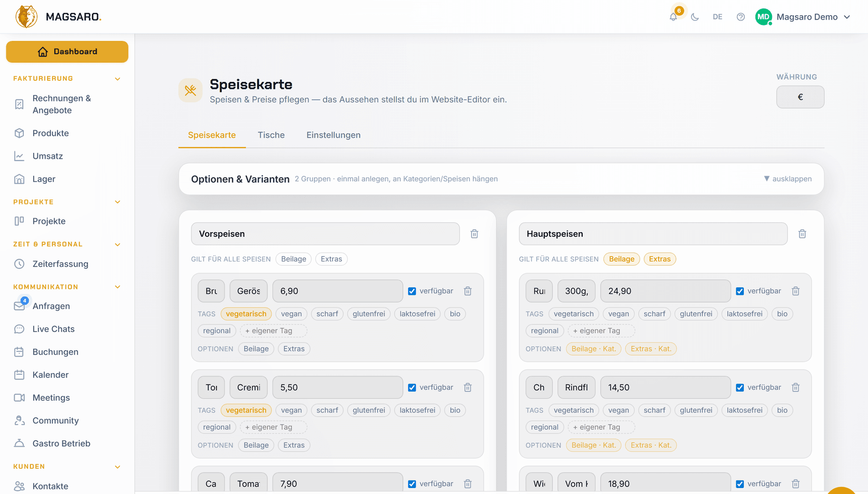The width and height of the screenshot is (868, 494).
Task: Uncheck verfügbar for the 14,50 dish
Action: point(740,388)
